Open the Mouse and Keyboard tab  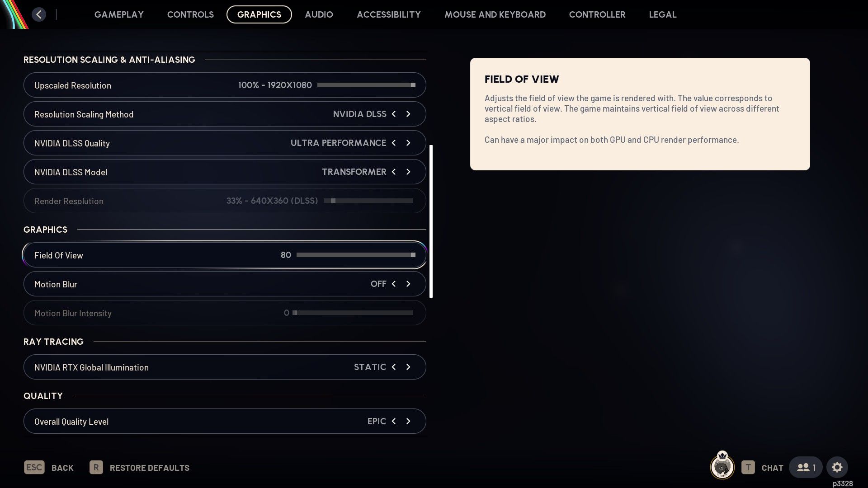[495, 14]
